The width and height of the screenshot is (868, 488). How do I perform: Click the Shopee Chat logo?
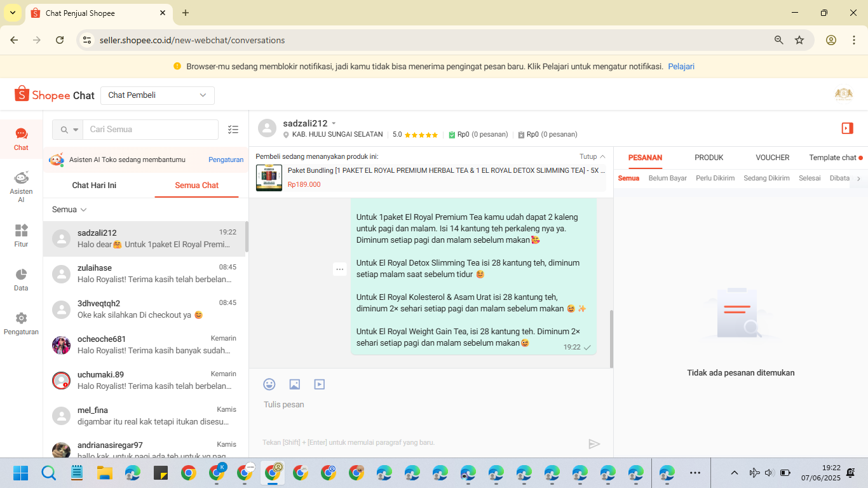(x=54, y=95)
